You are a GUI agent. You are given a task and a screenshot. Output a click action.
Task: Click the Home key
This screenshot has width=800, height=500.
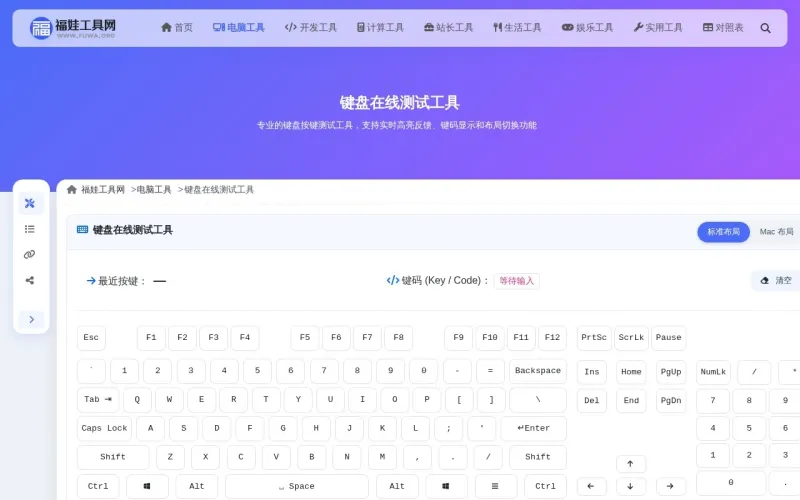click(631, 372)
